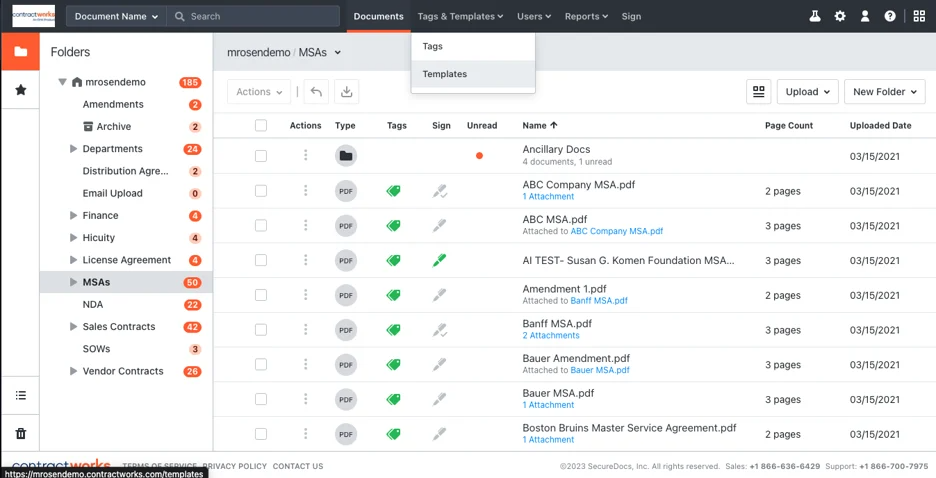This screenshot has width=936, height=478.
Task: Open settings gear icon in top bar
Action: (840, 16)
